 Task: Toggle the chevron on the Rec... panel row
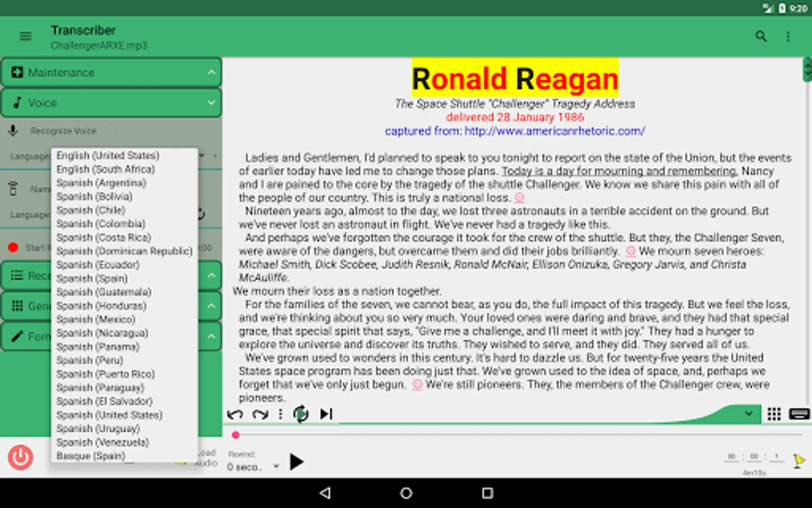pyautogui.click(x=211, y=275)
